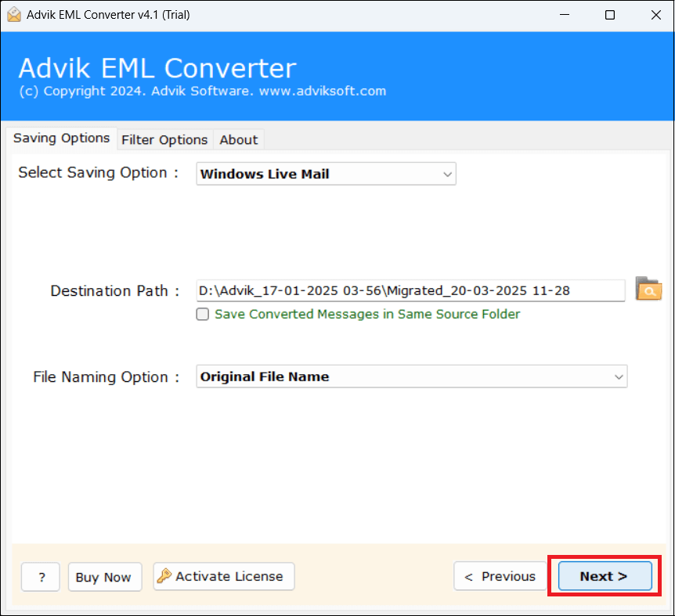Screen dimensions: 675x616
Task: Open help with the ? button
Action: coord(41,577)
